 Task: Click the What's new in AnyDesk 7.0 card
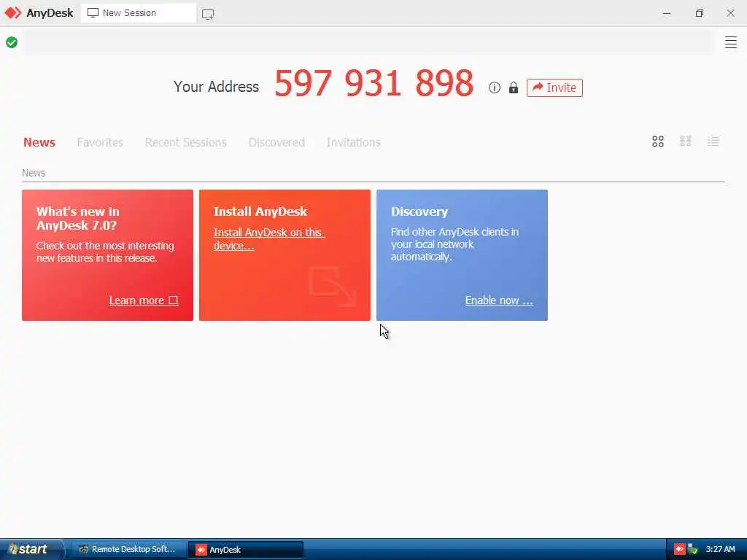tap(107, 255)
